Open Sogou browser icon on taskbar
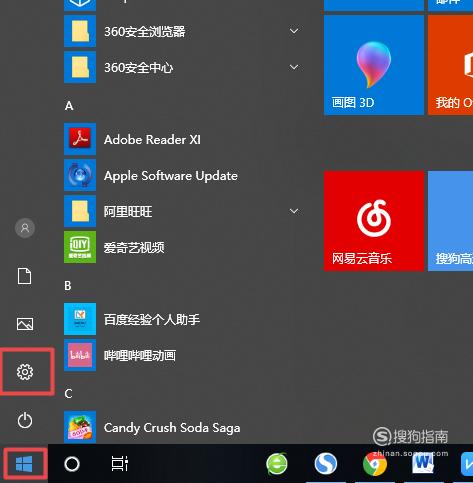Screen dimensions: 473x483 coord(326,464)
